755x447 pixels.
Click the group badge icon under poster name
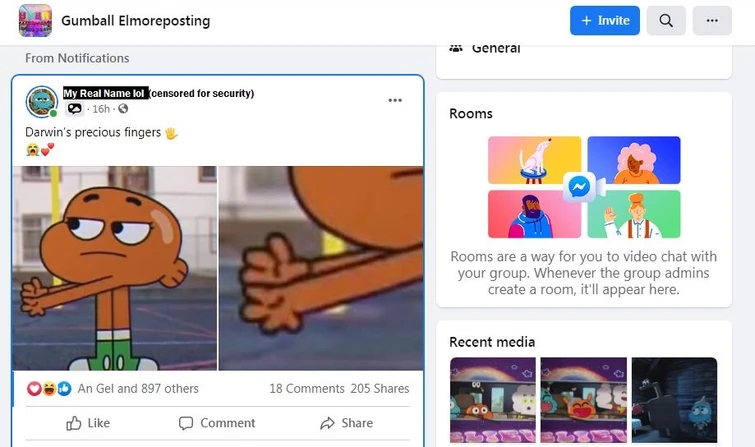click(x=75, y=109)
